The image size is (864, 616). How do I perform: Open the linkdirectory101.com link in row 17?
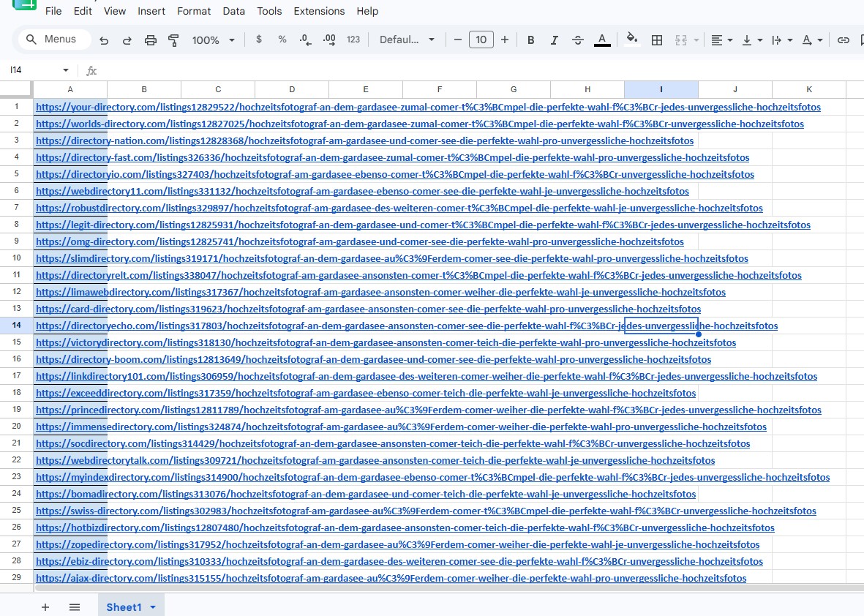(427, 376)
